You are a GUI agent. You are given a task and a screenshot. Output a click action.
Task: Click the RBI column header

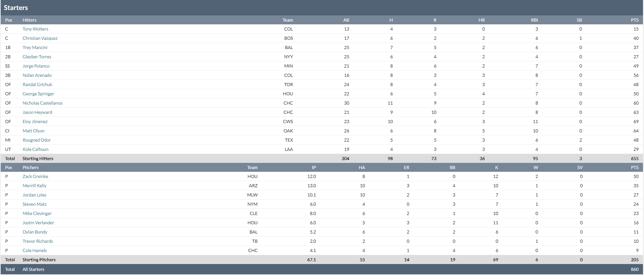[x=534, y=20]
